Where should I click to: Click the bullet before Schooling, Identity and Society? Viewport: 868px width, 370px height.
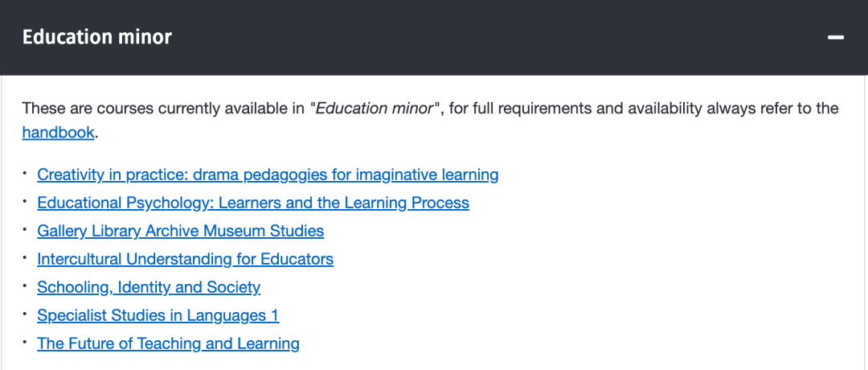[26, 285]
